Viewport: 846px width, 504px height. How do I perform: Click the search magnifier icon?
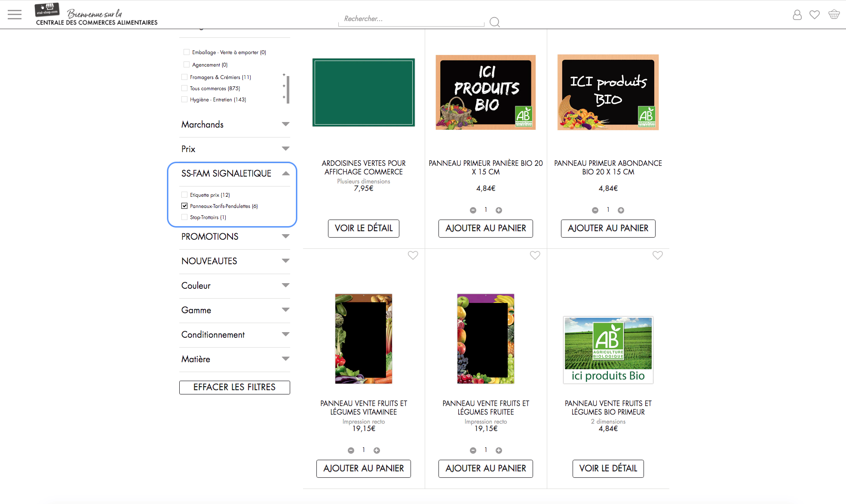(x=494, y=22)
